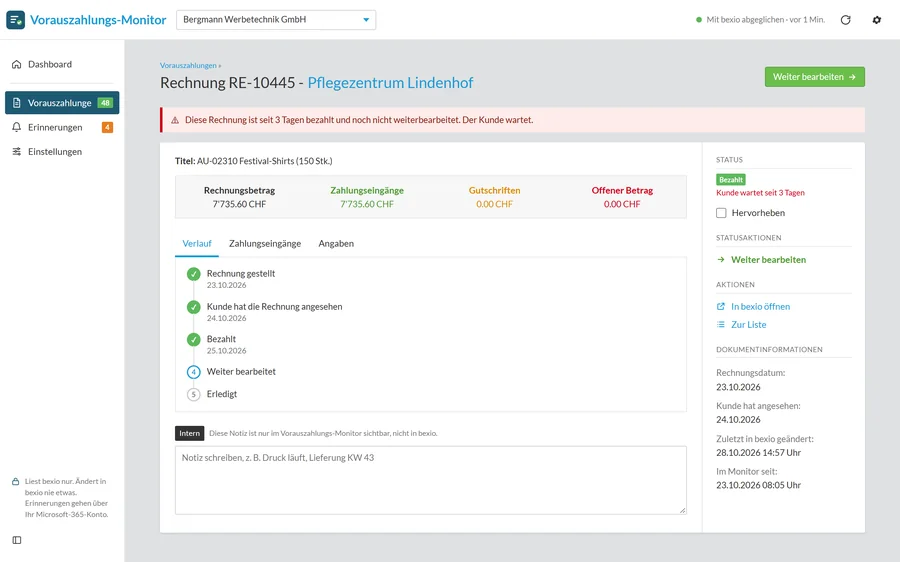Click the green Weiter bearbeiten button
900x562 pixels.
click(814, 77)
